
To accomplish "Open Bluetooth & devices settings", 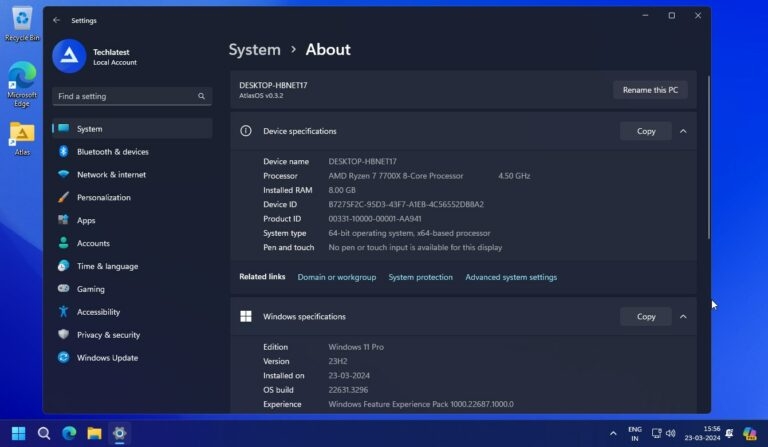I will coord(132,152).
